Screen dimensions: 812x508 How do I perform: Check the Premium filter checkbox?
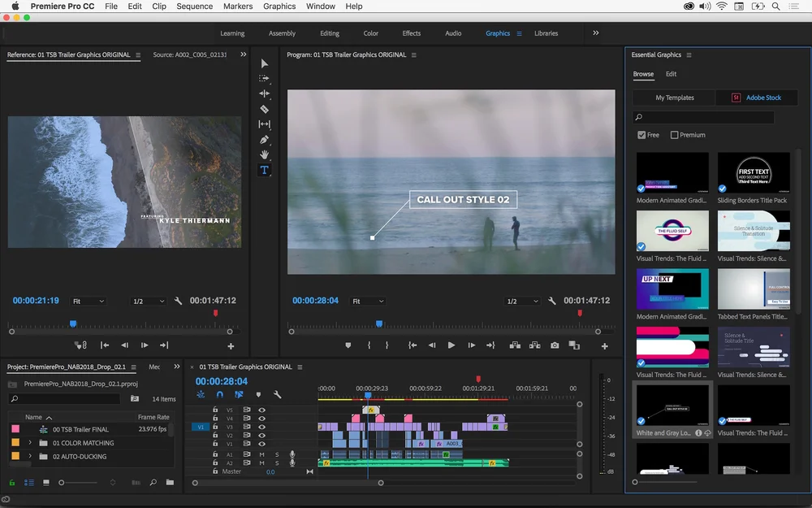pos(674,135)
